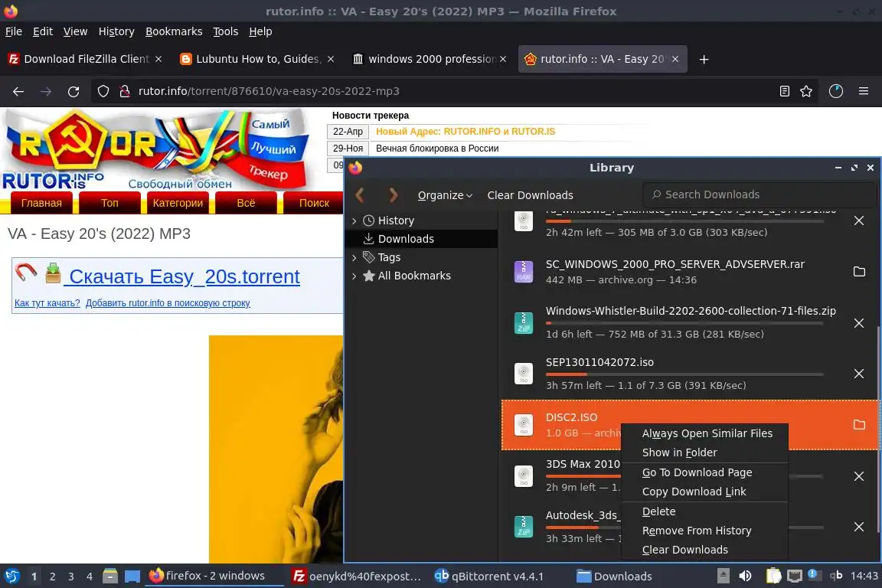Open a new browser tab
Viewport: 882px width, 588px height.
pos(704,59)
